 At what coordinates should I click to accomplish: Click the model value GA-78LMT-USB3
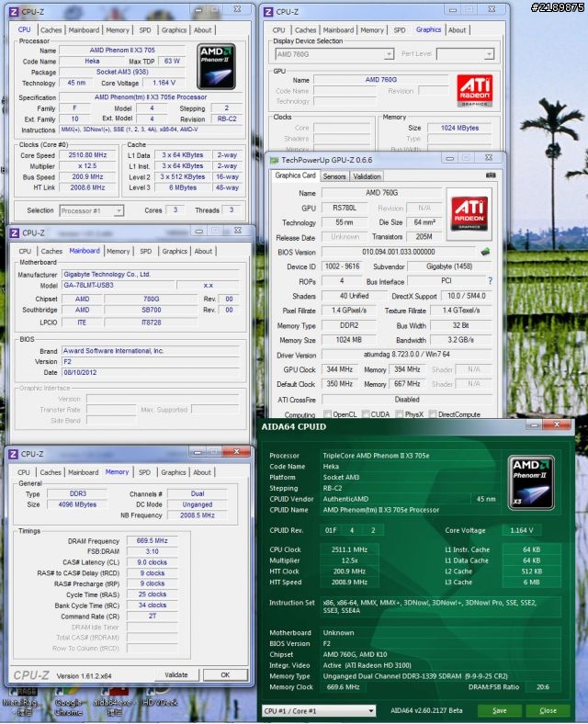point(118,286)
